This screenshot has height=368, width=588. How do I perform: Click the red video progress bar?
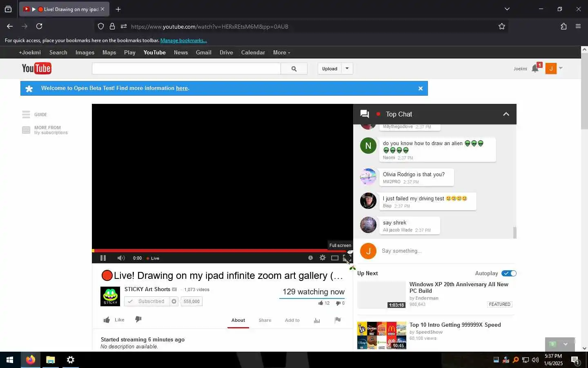(222, 251)
